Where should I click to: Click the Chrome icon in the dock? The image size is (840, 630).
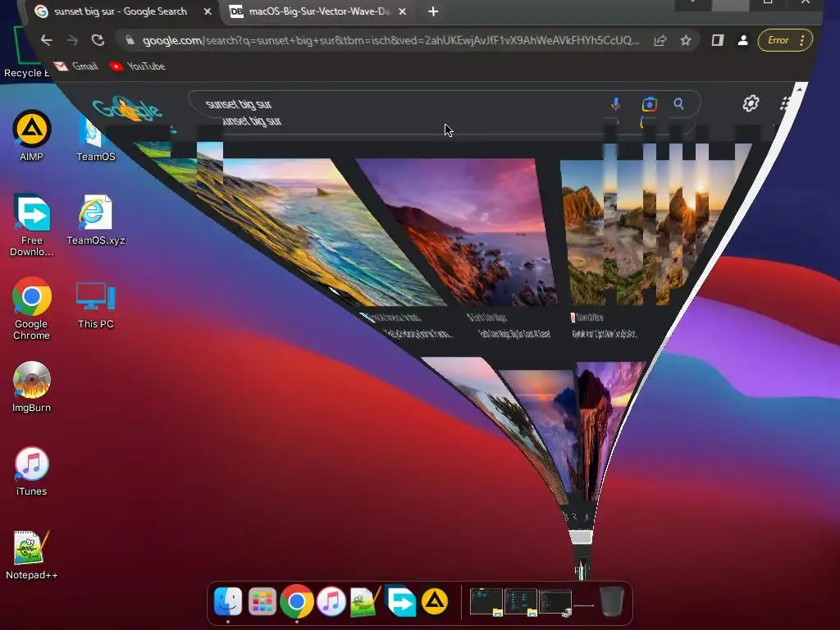click(x=296, y=601)
